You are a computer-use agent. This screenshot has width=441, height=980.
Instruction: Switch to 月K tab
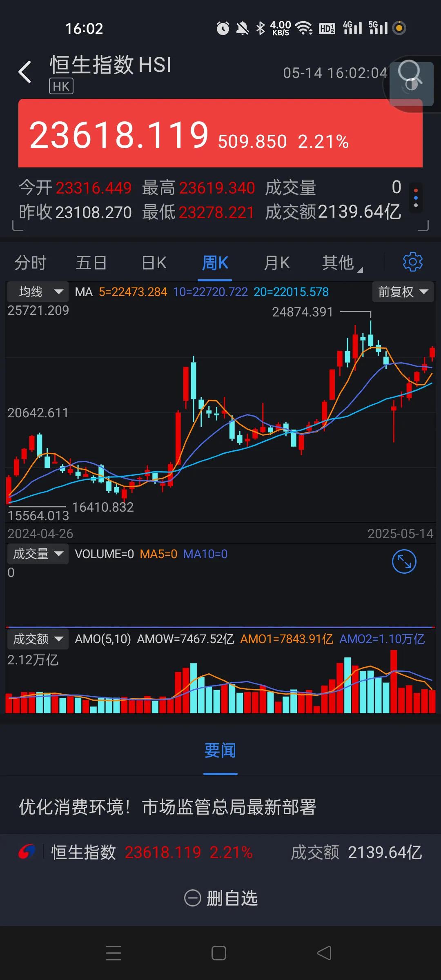pos(277,263)
